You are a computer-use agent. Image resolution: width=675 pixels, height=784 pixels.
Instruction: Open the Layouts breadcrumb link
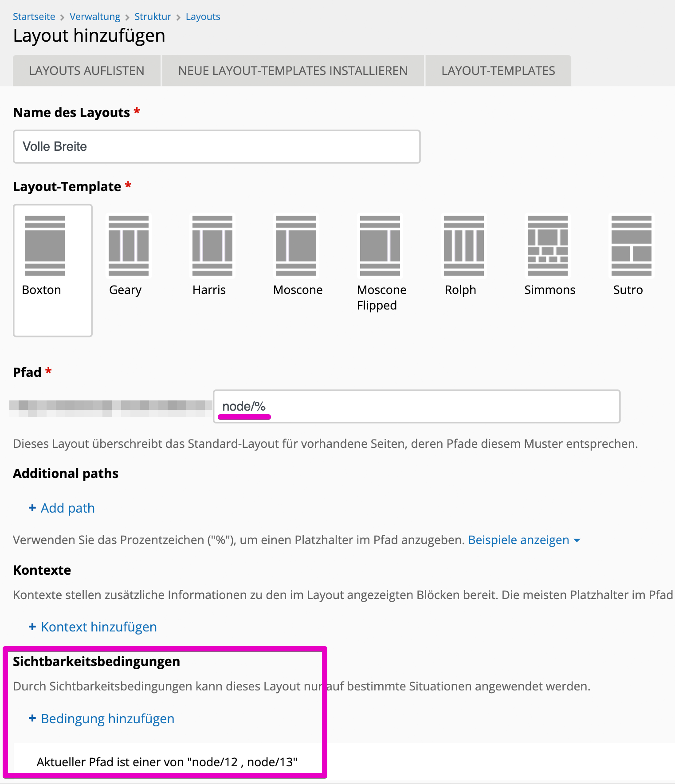click(203, 17)
